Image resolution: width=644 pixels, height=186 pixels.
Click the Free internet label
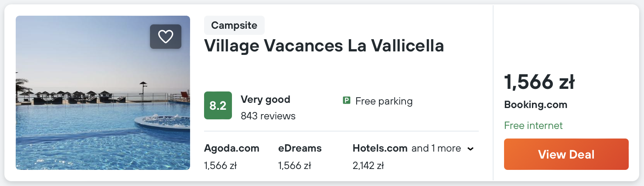pyautogui.click(x=533, y=126)
